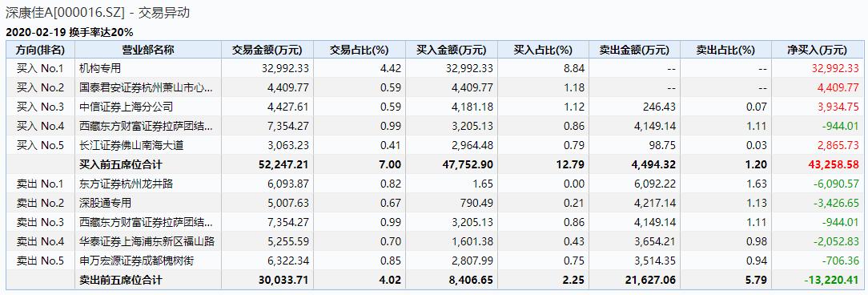Select the 买入前五席位合计 total row label
Screen dimensions: 868x295
[121, 164]
